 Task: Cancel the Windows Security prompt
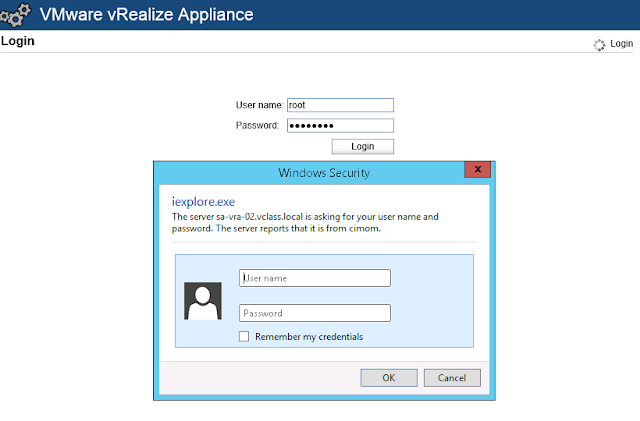pos(452,378)
